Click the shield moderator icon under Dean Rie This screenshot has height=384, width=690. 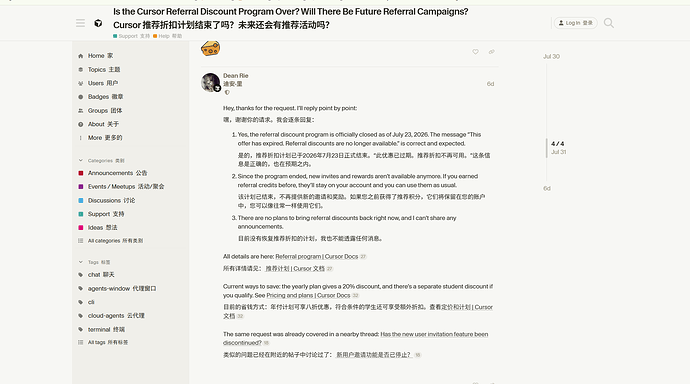pyautogui.click(x=227, y=93)
